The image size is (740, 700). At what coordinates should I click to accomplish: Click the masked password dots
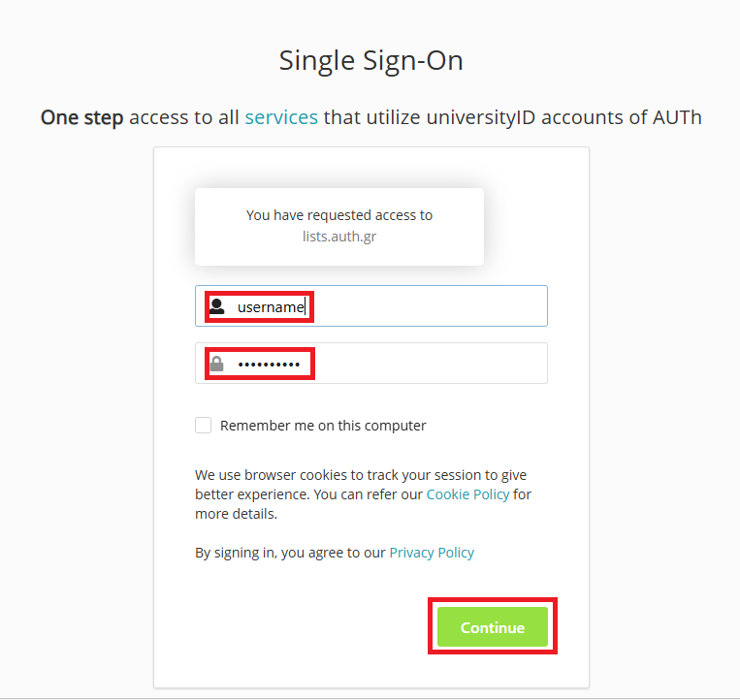click(x=271, y=365)
